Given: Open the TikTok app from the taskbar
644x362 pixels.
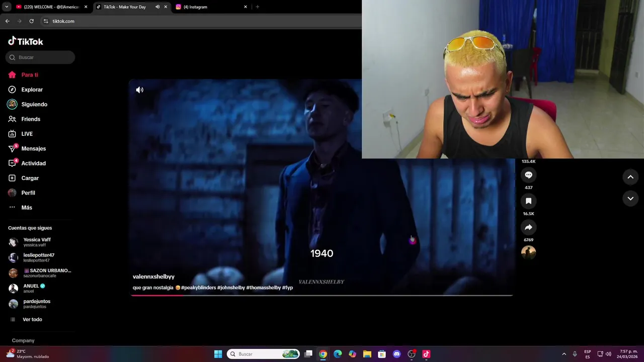Looking at the screenshot, I should pos(426,354).
